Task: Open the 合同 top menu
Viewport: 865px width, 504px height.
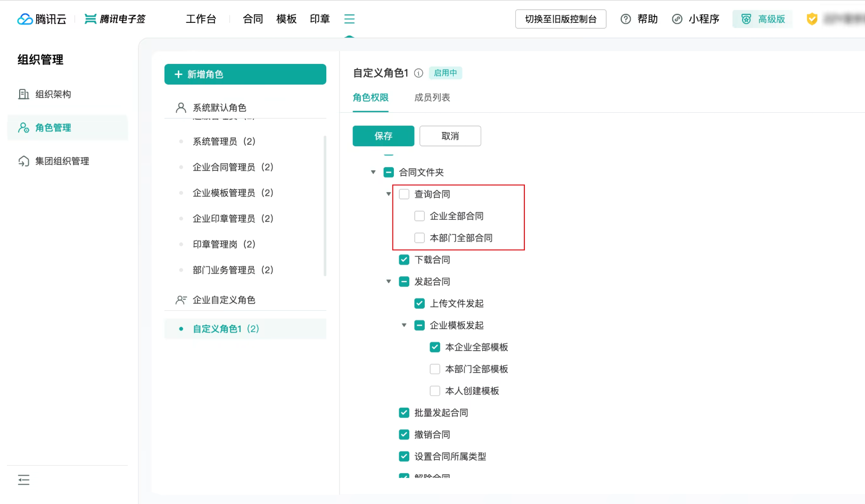Action: coord(253,19)
